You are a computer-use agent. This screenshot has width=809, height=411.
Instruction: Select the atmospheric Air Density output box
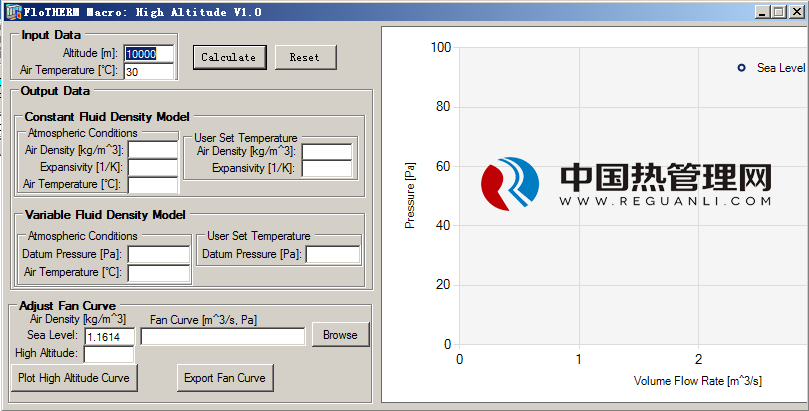coord(152,150)
